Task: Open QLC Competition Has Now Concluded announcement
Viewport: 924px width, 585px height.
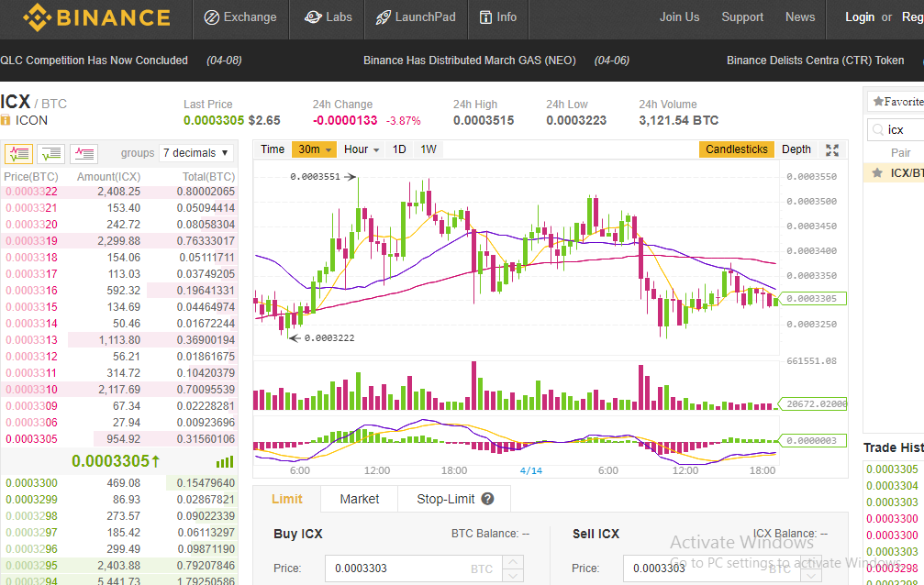Action: click(x=94, y=61)
